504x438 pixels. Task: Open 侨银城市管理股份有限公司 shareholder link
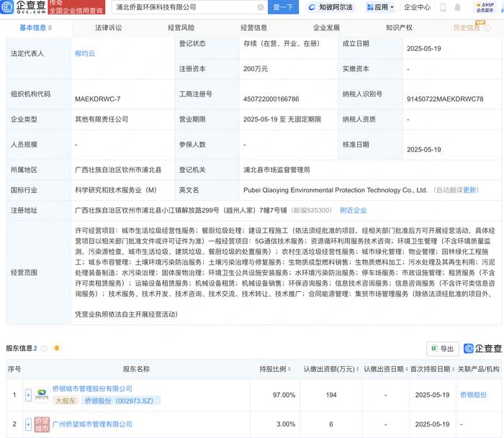point(92,388)
